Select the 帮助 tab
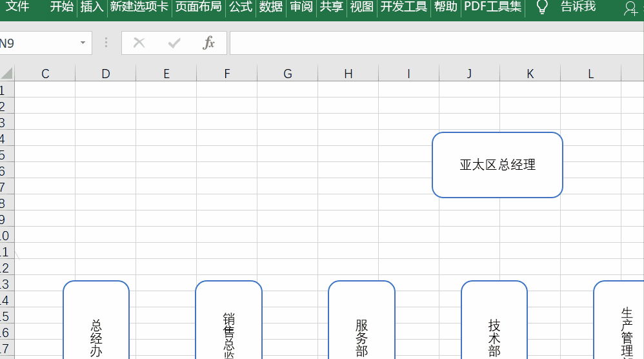This screenshot has width=644, height=359. [x=446, y=6]
